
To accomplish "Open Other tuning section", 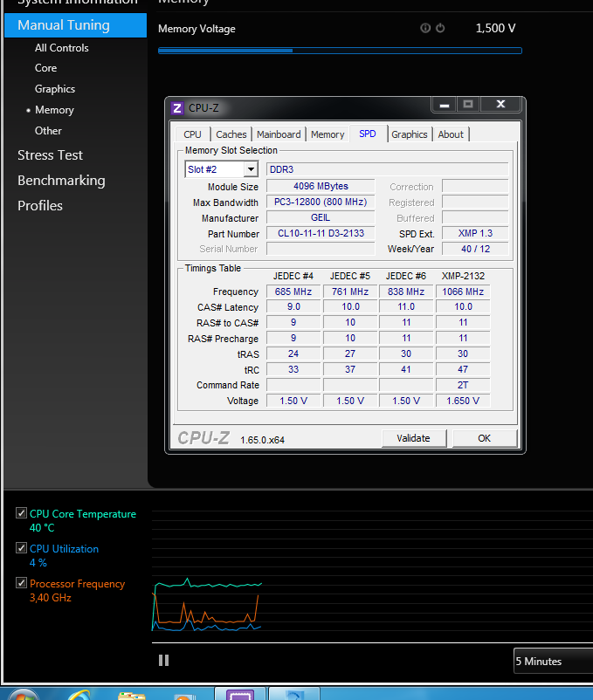I will (x=48, y=131).
